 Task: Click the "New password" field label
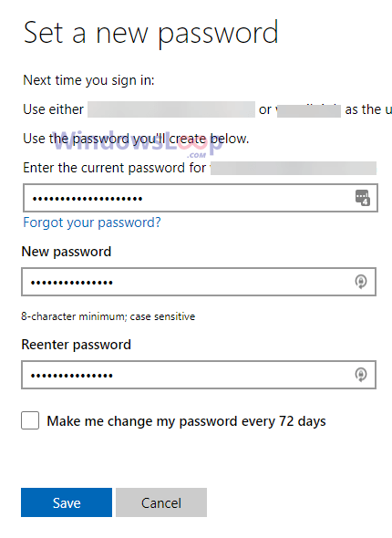(x=67, y=252)
